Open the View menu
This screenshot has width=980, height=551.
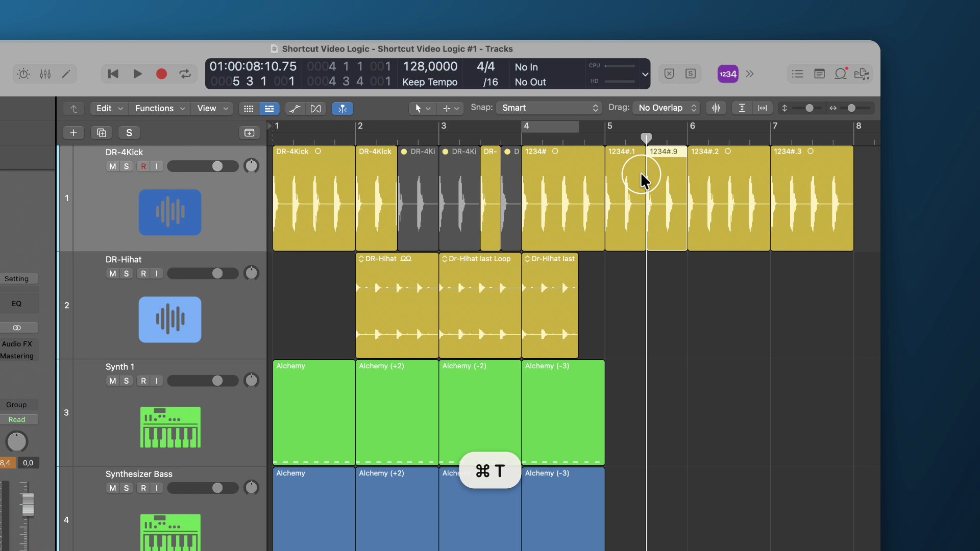pos(212,108)
